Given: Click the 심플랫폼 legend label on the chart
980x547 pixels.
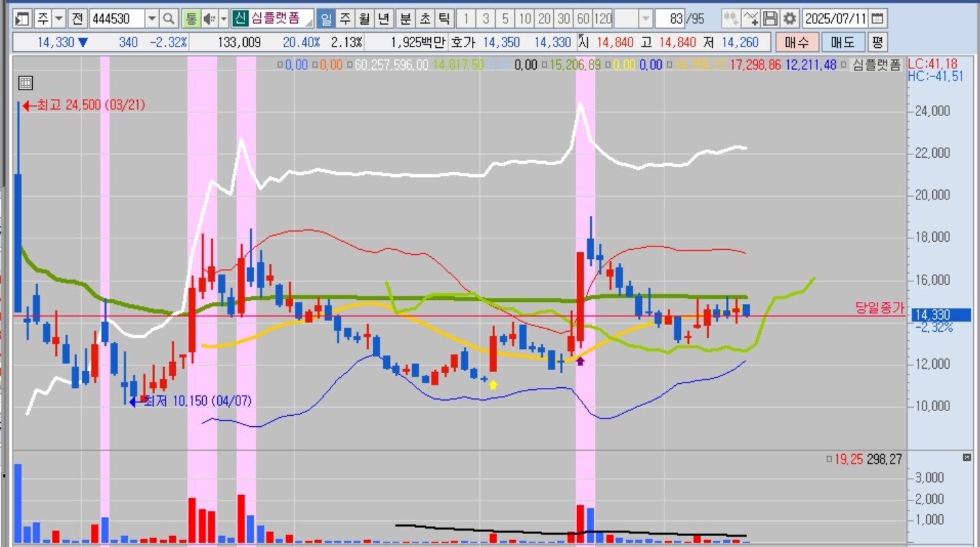Looking at the screenshot, I should pyautogui.click(x=876, y=66).
